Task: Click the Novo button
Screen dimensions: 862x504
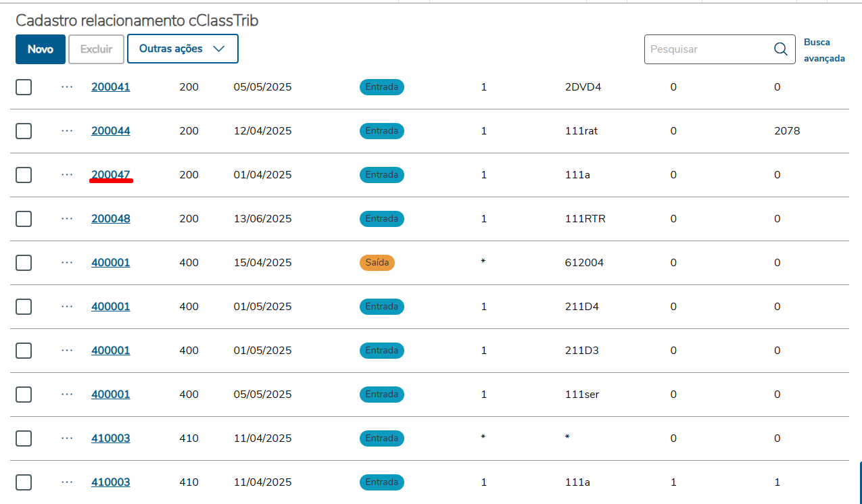Action: coord(41,49)
